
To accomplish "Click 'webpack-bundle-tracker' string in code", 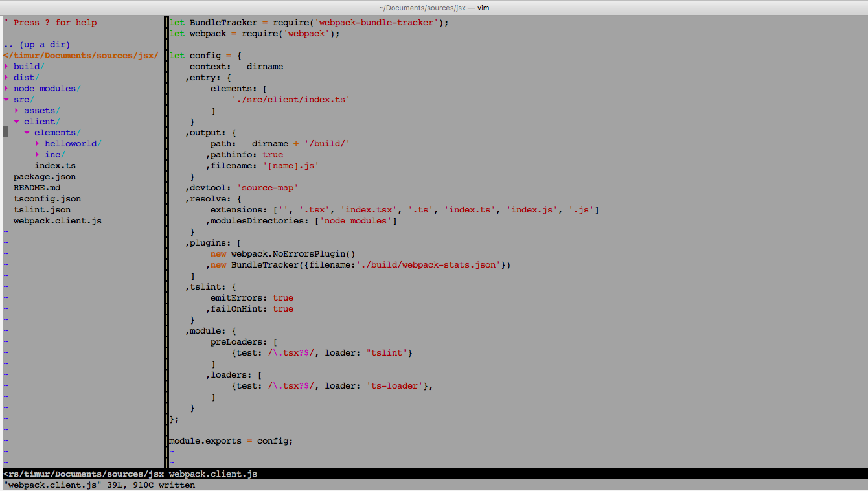I will [376, 23].
